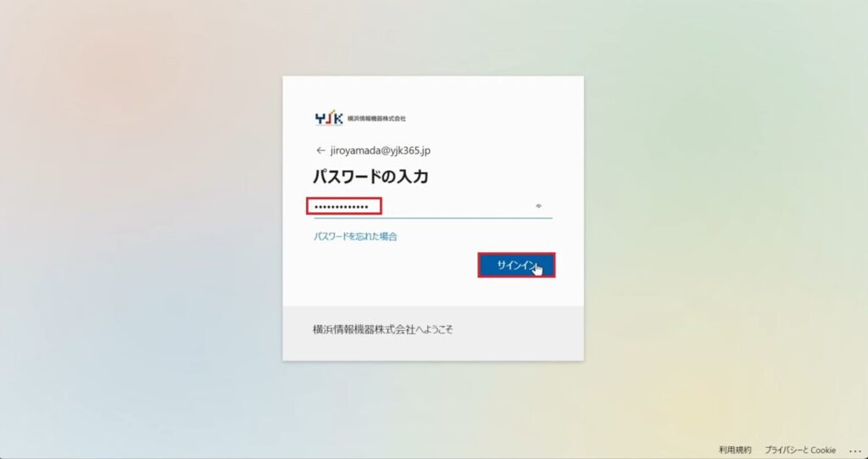Open the プライバシーと Cookie link
This screenshot has height=459, width=868.
click(800, 451)
